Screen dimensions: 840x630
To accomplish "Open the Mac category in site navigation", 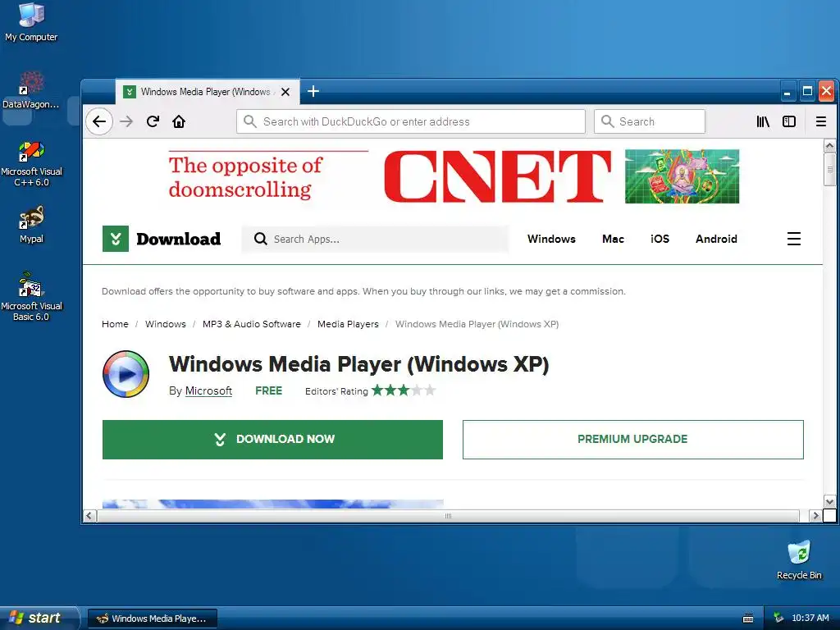I will tap(613, 239).
